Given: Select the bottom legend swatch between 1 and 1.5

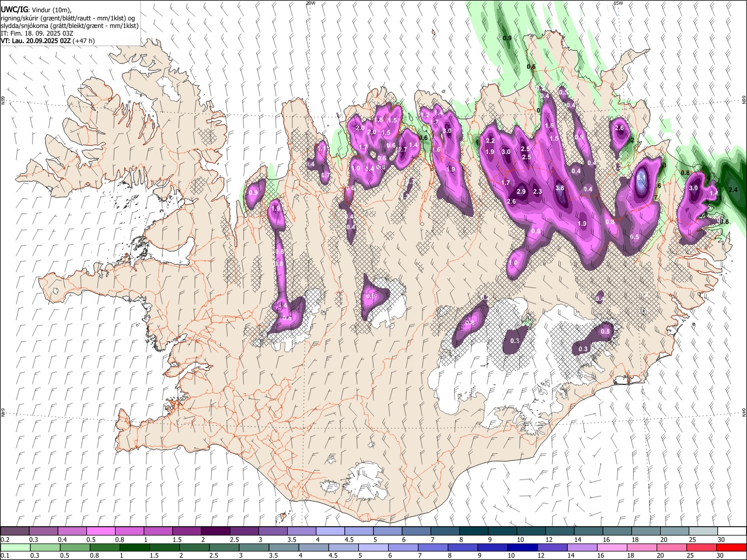Looking at the screenshot, I should coord(134,547).
